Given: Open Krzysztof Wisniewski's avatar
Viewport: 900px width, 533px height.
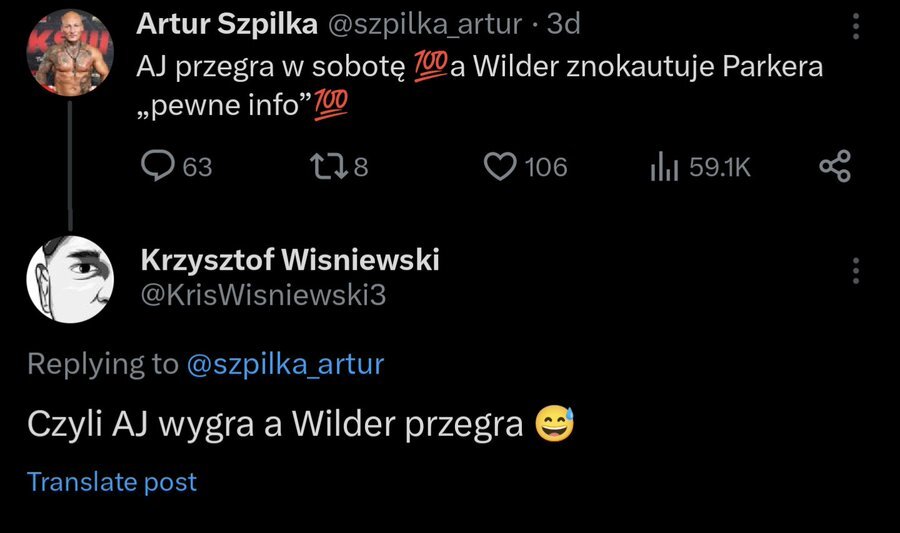Looking at the screenshot, I should (x=69, y=279).
